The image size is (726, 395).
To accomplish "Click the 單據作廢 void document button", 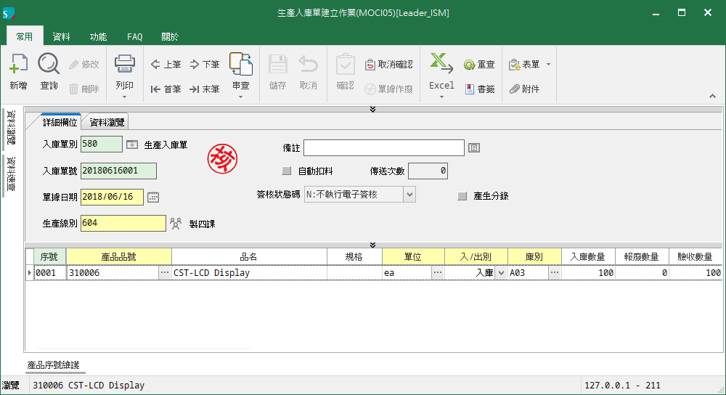I will (x=389, y=89).
